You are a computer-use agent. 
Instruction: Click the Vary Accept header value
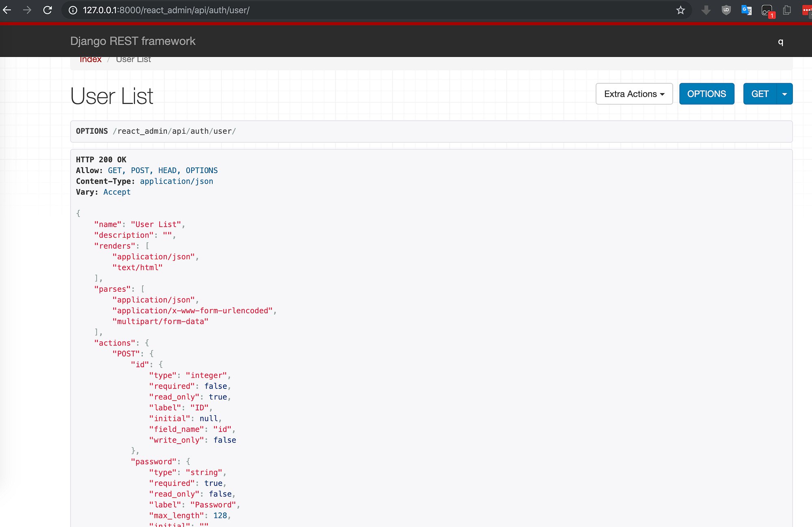tap(117, 192)
